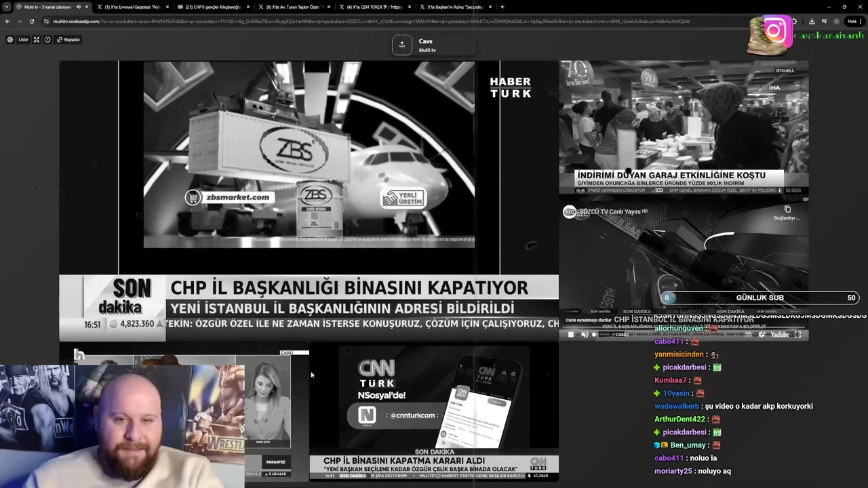Click the GÜNLUK SUB progress bar
The image size is (868, 488).
(x=759, y=298)
